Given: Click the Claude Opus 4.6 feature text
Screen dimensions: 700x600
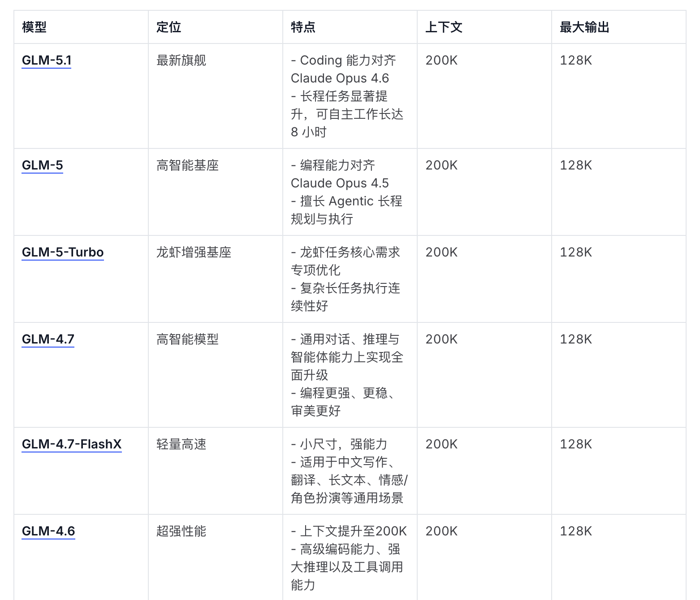Looking at the screenshot, I should click(x=340, y=78).
